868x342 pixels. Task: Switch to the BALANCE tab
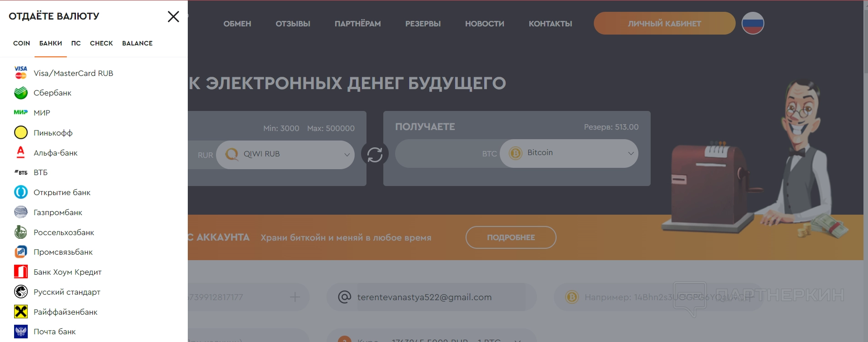click(x=137, y=43)
